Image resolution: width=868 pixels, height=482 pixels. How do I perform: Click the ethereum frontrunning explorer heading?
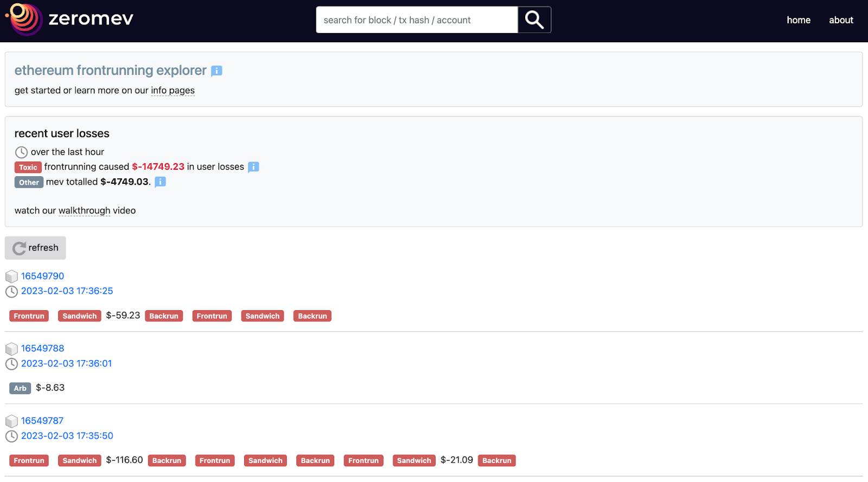click(x=110, y=70)
